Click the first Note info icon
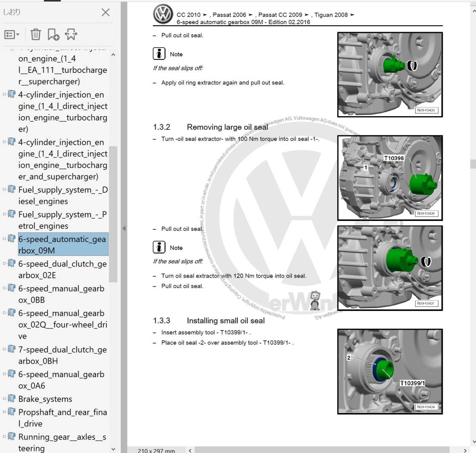 coord(159,54)
